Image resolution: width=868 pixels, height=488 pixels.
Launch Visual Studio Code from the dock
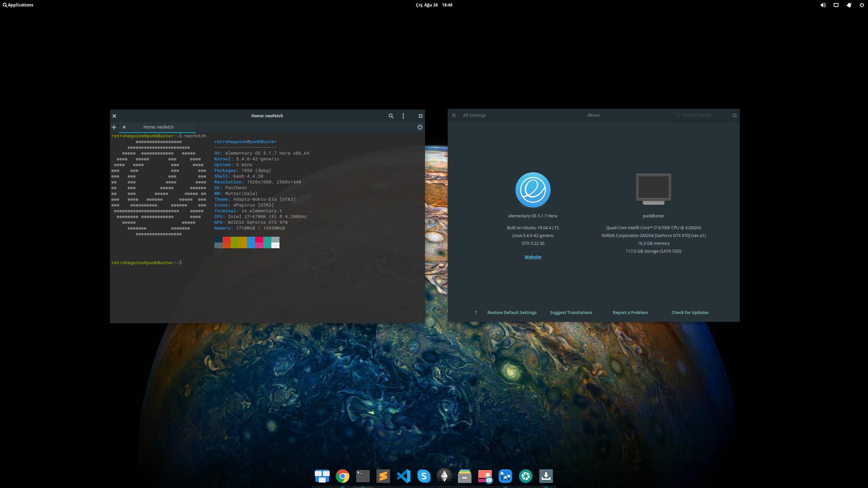click(403, 476)
